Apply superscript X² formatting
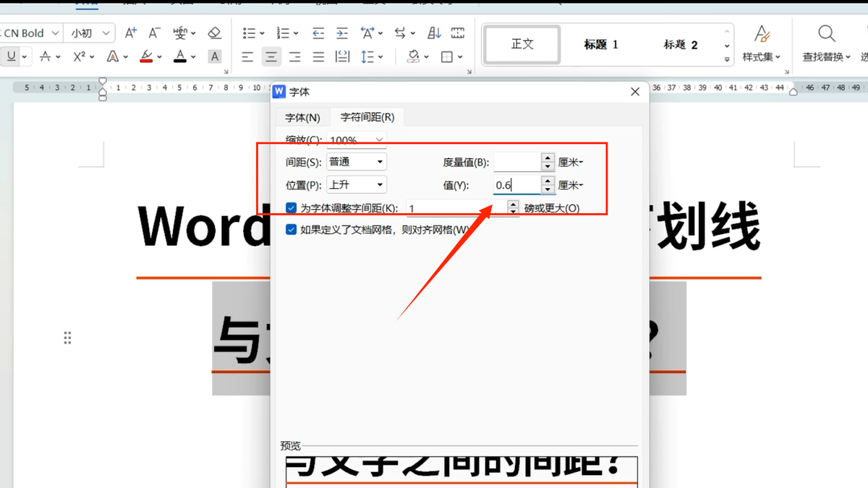Screen dimensions: 868x488 click(80, 56)
